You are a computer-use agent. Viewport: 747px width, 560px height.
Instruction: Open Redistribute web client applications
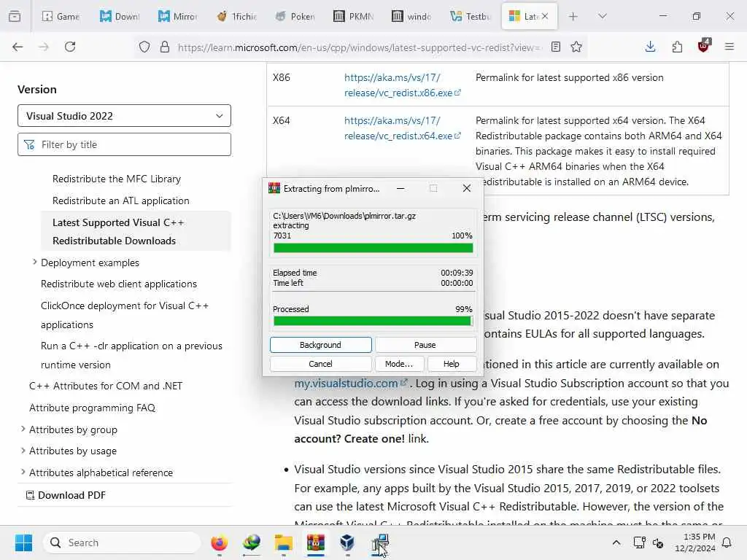pos(119,284)
